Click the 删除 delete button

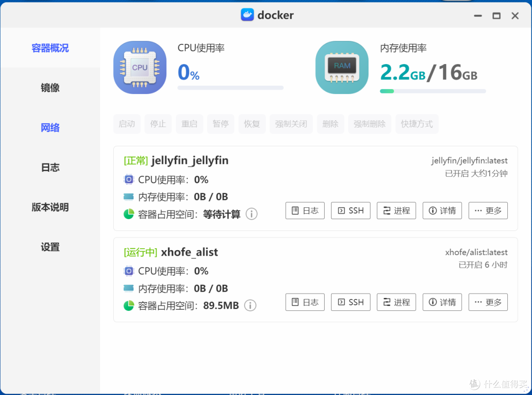click(331, 124)
